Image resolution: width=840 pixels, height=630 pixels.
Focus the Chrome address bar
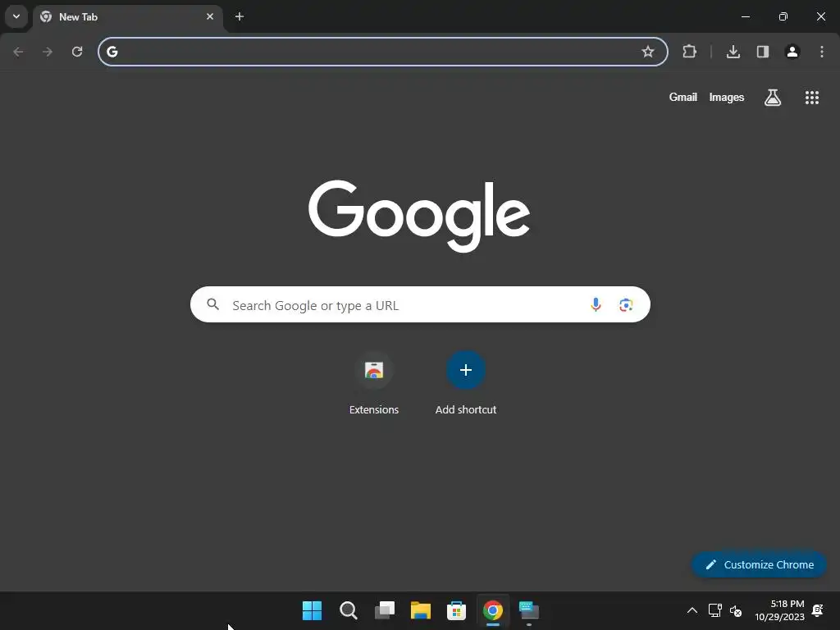click(382, 52)
